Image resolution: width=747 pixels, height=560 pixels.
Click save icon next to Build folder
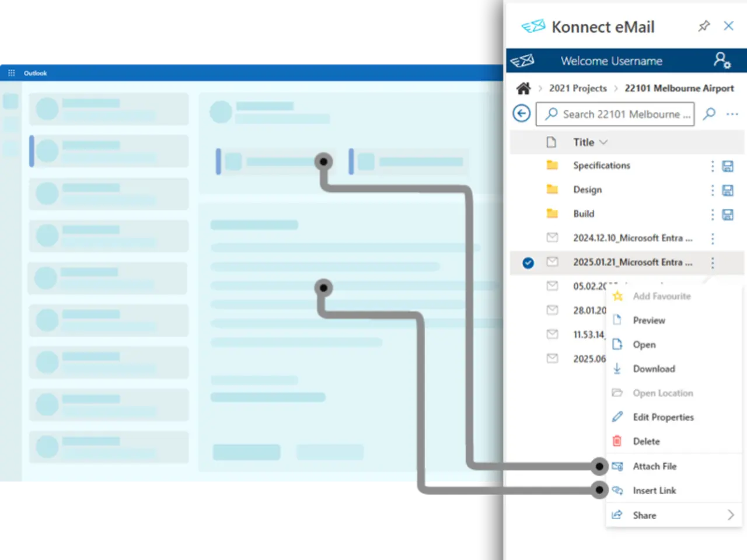[x=728, y=215]
